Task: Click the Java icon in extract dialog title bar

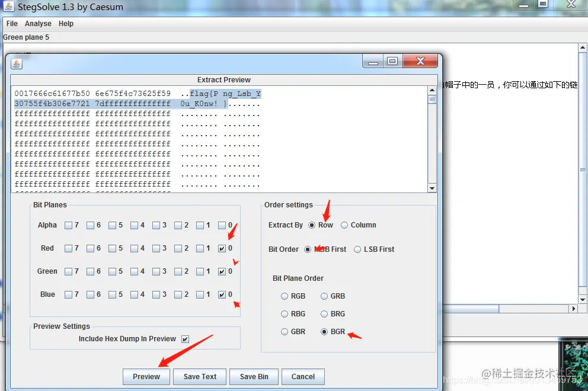Action: click(16, 64)
